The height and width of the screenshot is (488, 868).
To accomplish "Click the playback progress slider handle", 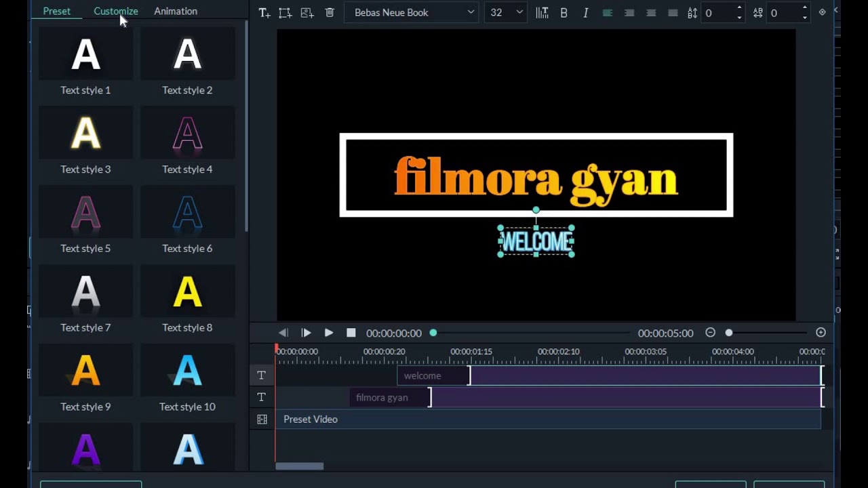I will pyautogui.click(x=433, y=333).
